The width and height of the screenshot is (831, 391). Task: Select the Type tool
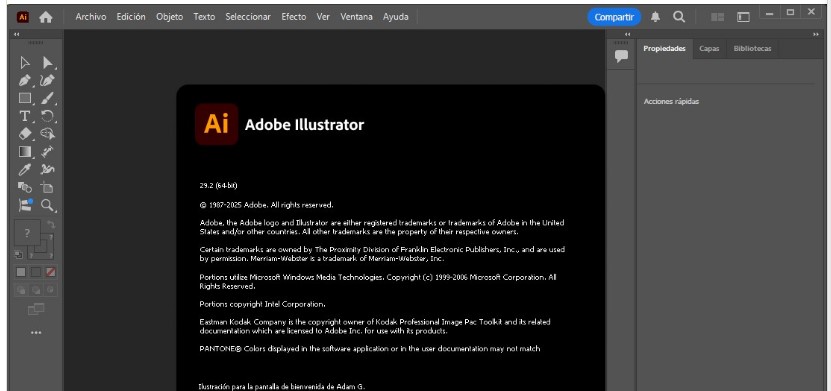pyautogui.click(x=25, y=116)
